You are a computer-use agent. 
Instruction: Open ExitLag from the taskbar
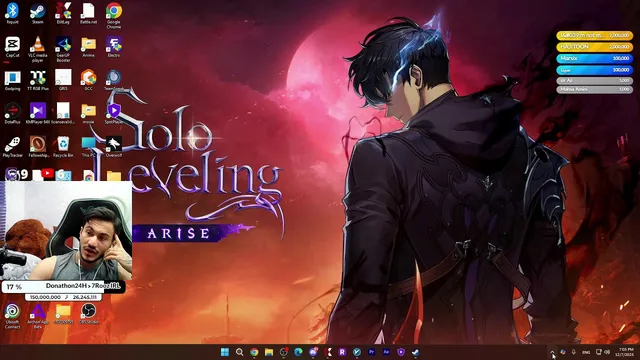pyautogui.click(x=328, y=352)
